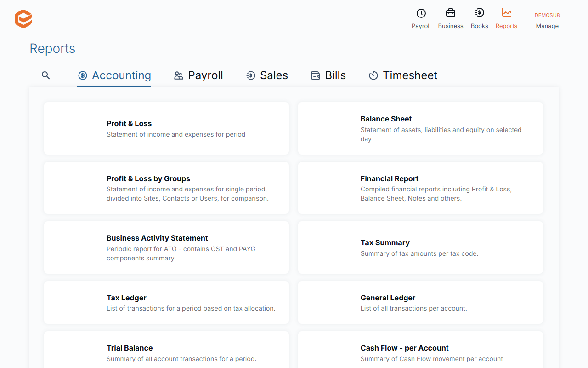Click 'Periodic report for ATO' description text
588x368 pixels.
[x=181, y=253]
